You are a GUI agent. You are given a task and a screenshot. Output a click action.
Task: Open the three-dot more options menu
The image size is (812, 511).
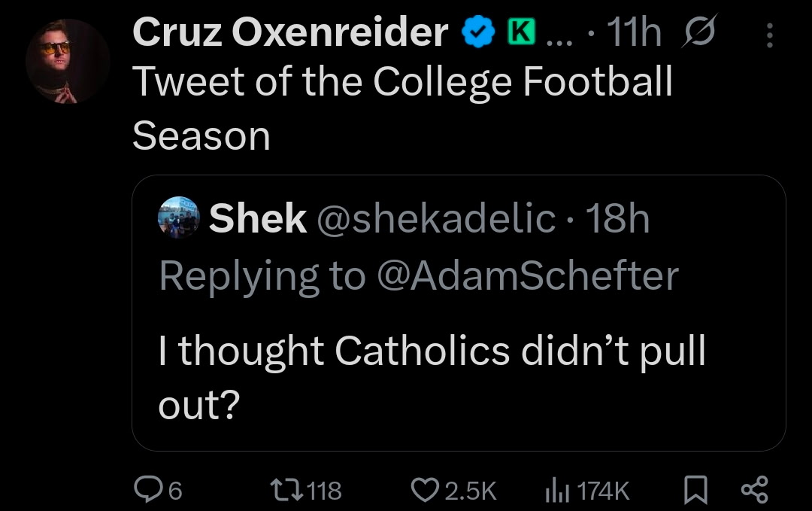click(768, 34)
